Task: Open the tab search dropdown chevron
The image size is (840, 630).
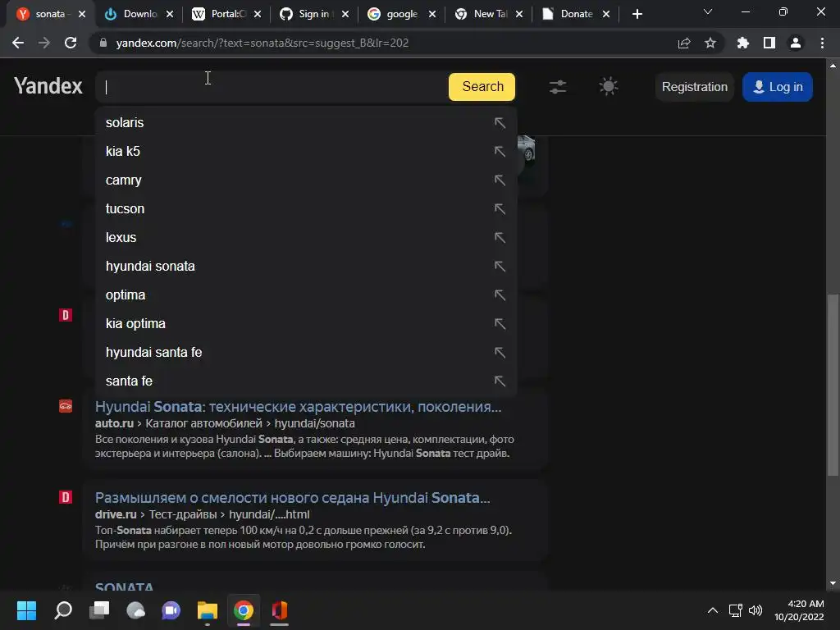Action: coord(708,11)
